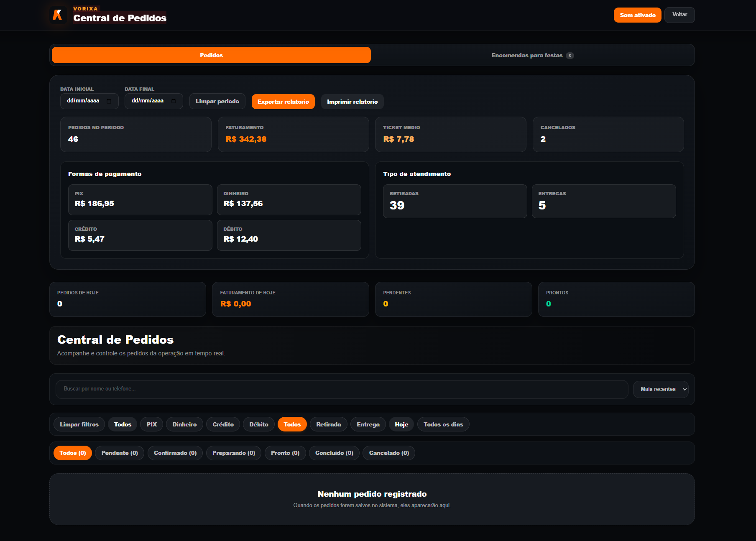This screenshot has height=541, width=756.
Task: Select the Confirmado (0) status tab
Action: pyautogui.click(x=175, y=453)
